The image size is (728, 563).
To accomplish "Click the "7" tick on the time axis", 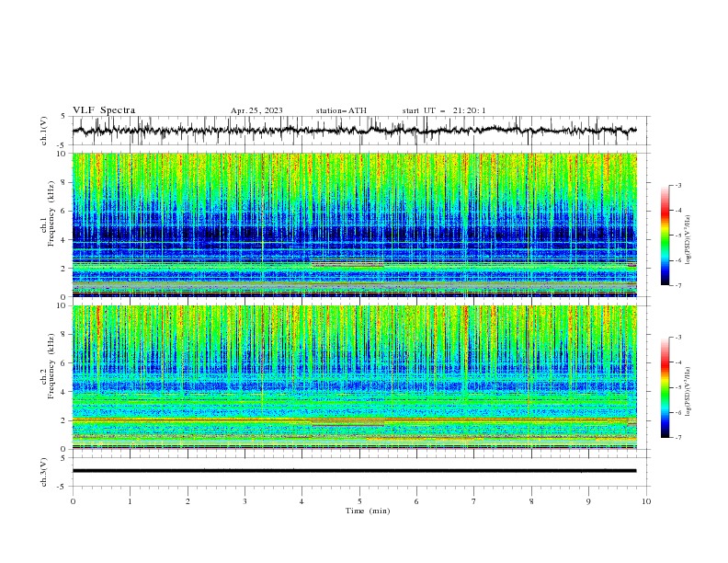I will pyautogui.click(x=474, y=501).
